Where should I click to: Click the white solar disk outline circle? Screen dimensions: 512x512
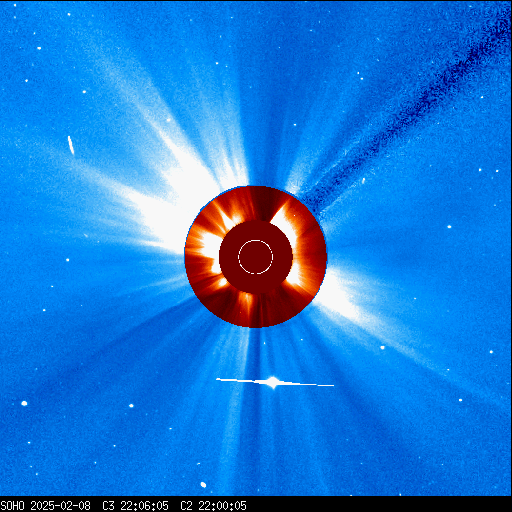[x=256, y=257]
